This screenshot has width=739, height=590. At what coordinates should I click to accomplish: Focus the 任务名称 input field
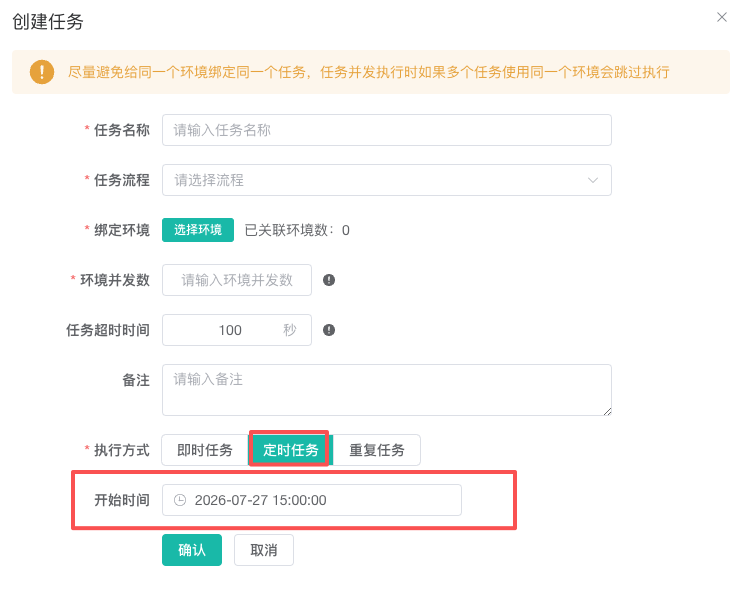(x=387, y=130)
